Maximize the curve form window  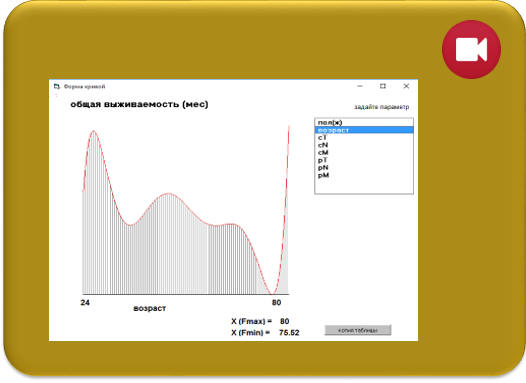(383, 86)
